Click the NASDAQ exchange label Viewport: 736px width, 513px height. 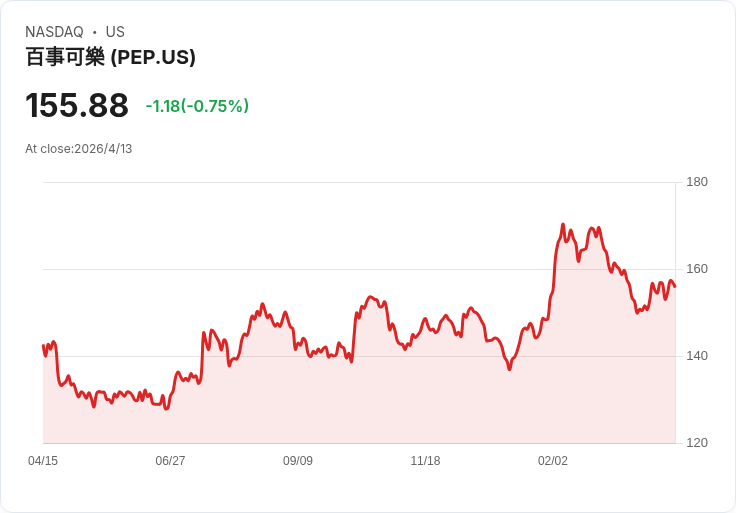(54, 32)
